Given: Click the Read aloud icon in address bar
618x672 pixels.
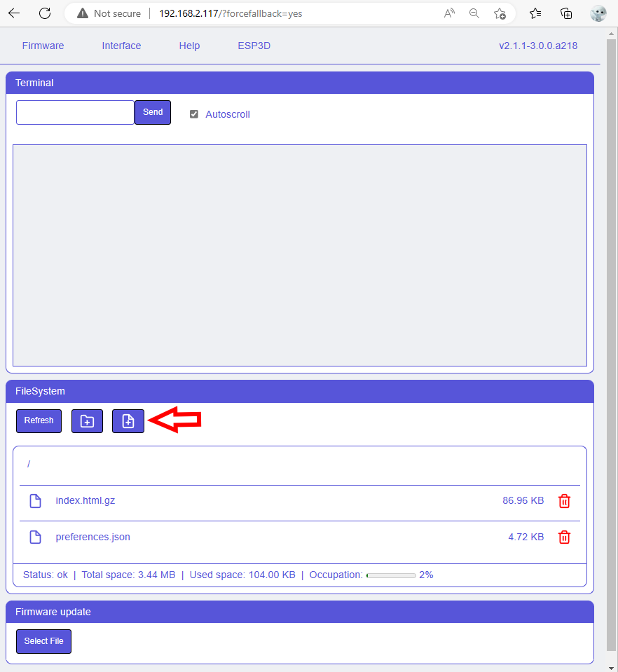Looking at the screenshot, I should (x=449, y=13).
